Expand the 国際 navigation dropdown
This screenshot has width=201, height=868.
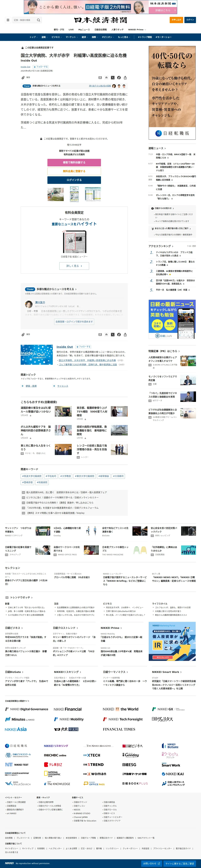[95, 37]
